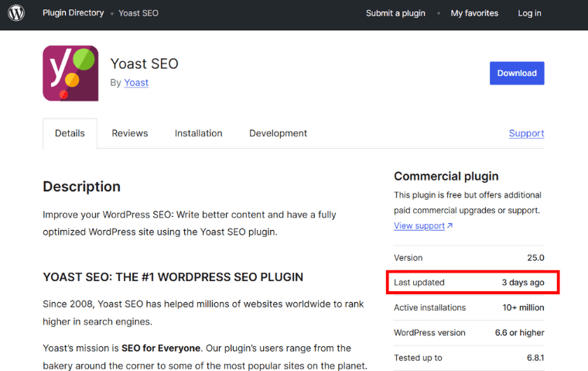Click the 'WordPress version' label
Screen dimensions: 588x371
click(429, 333)
